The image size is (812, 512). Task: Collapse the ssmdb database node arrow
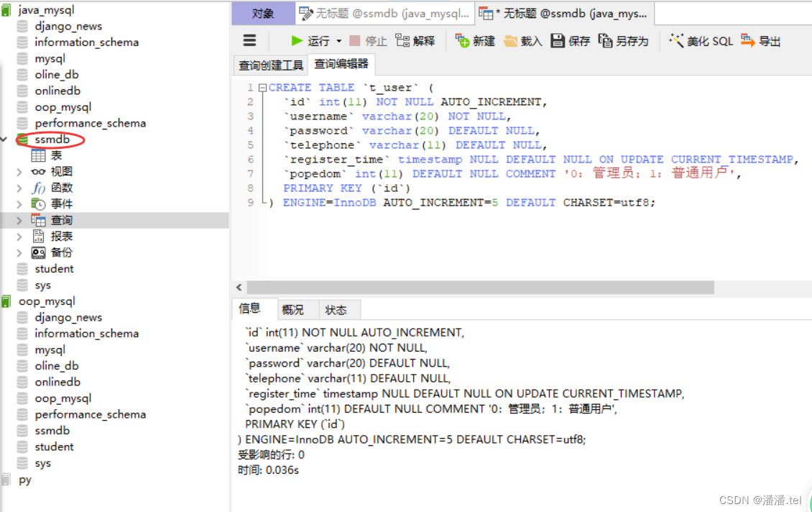(4, 140)
